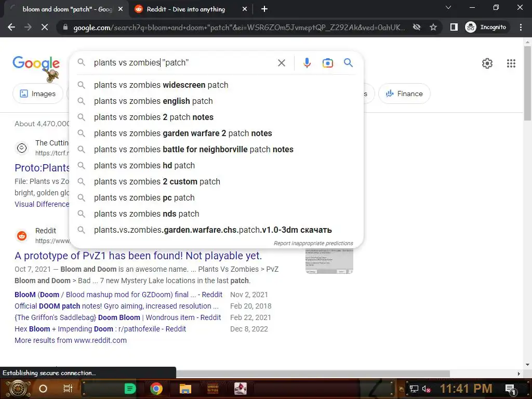Image resolution: width=532 pixels, height=399 pixels.
Task: Open Hex Bloom + Impending Doom link
Action: pos(100,329)
